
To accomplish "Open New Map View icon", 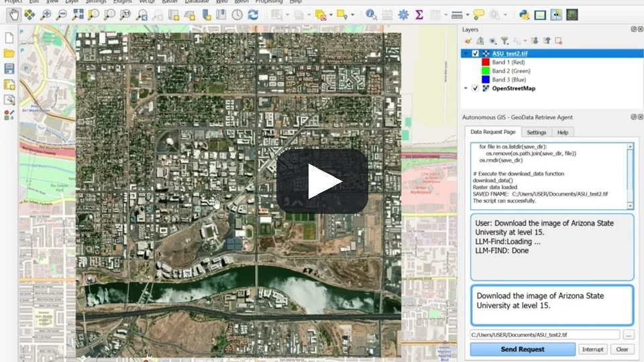I will [x=174, y=15].
